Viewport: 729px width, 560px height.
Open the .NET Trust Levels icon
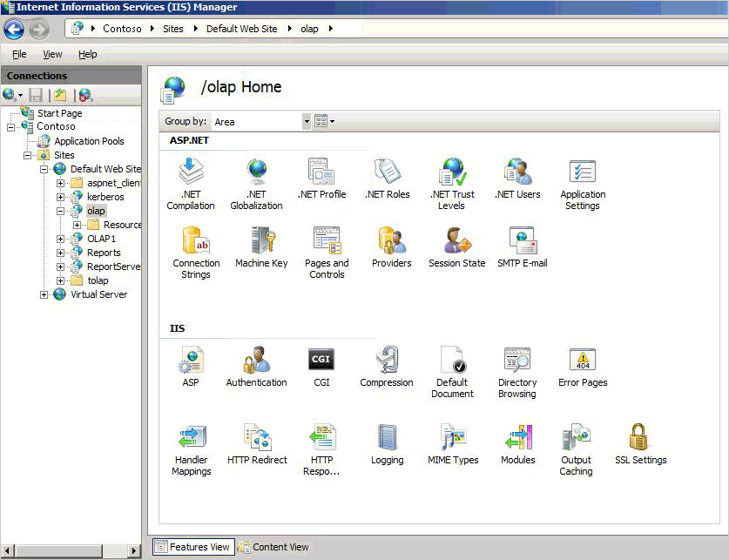tap(452, 173)
